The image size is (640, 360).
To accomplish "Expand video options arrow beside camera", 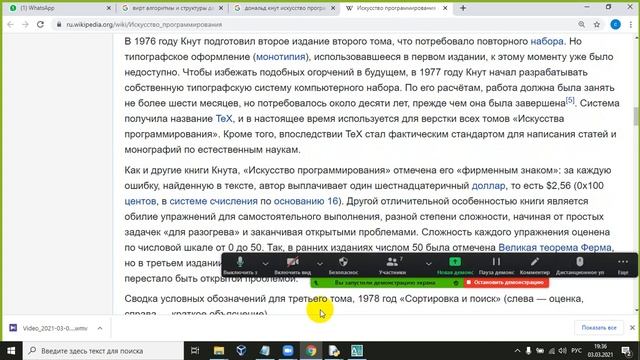I will 320,264.
